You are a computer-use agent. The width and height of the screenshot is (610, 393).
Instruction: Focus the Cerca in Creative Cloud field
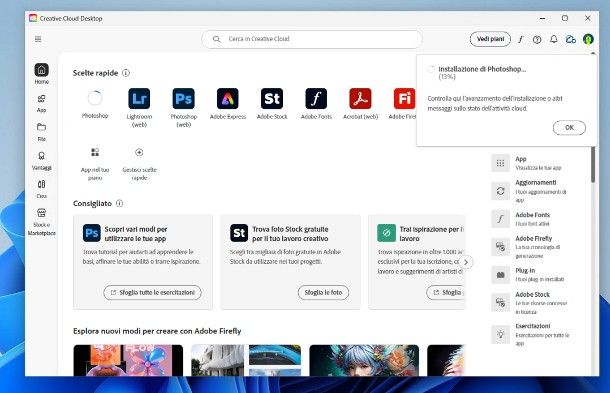click(312, 39)
